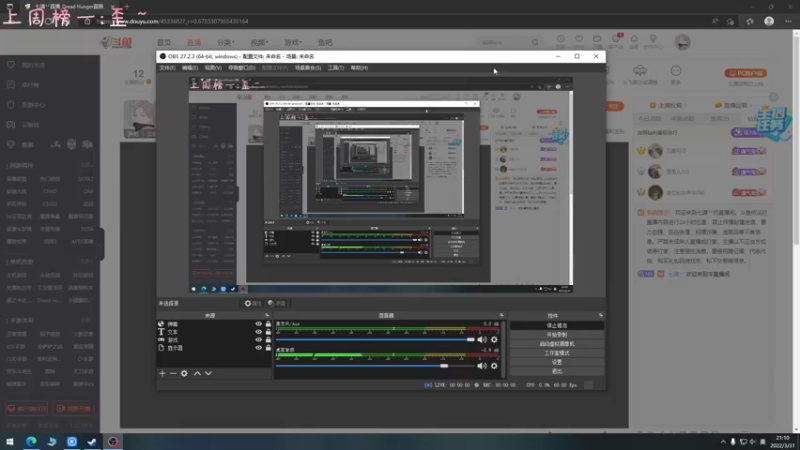Open the Video dropdown on Douyu navbar

(259, 42)
